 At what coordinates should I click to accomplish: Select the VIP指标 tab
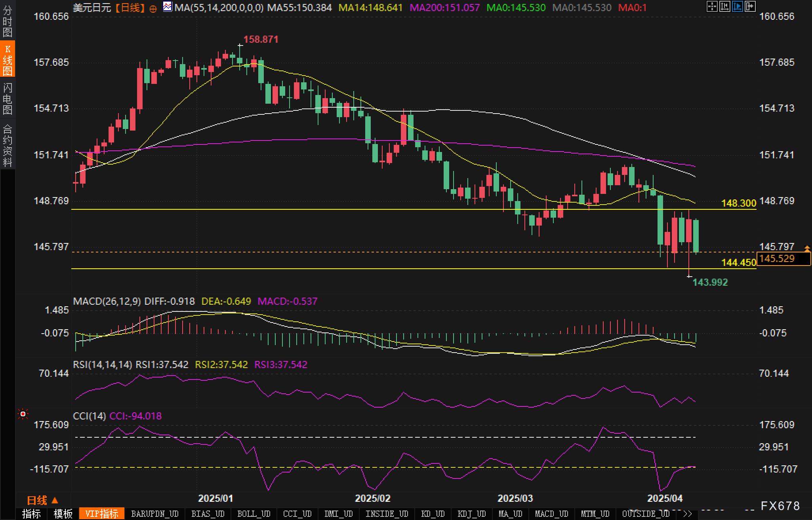101,514
